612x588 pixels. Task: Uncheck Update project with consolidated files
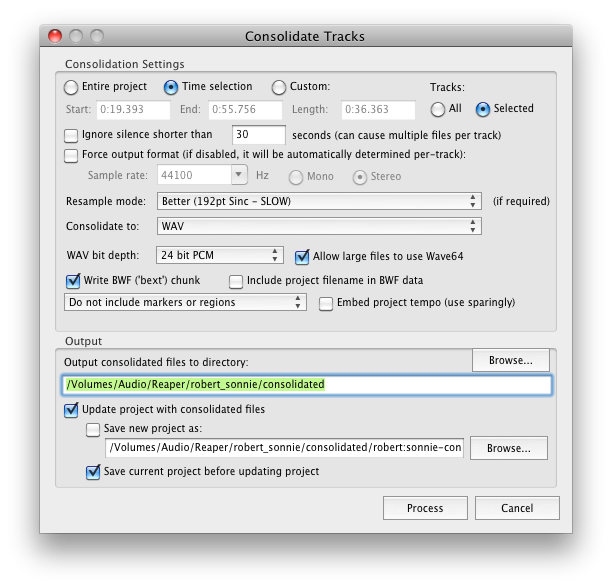coord(71,410)
